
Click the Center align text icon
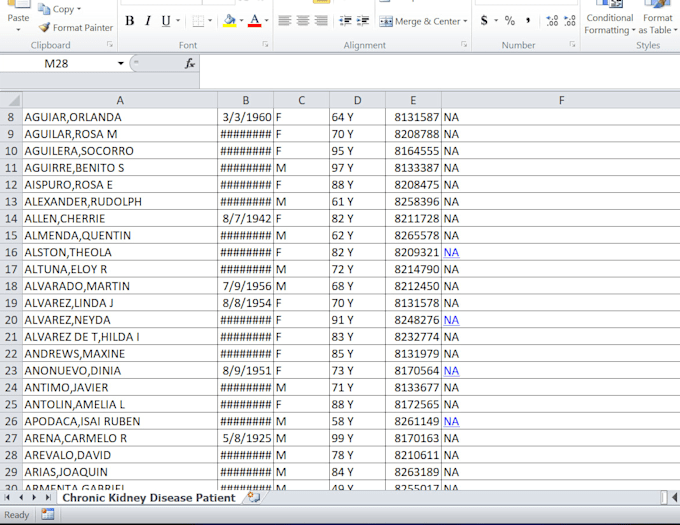click(x=303, y=20)
